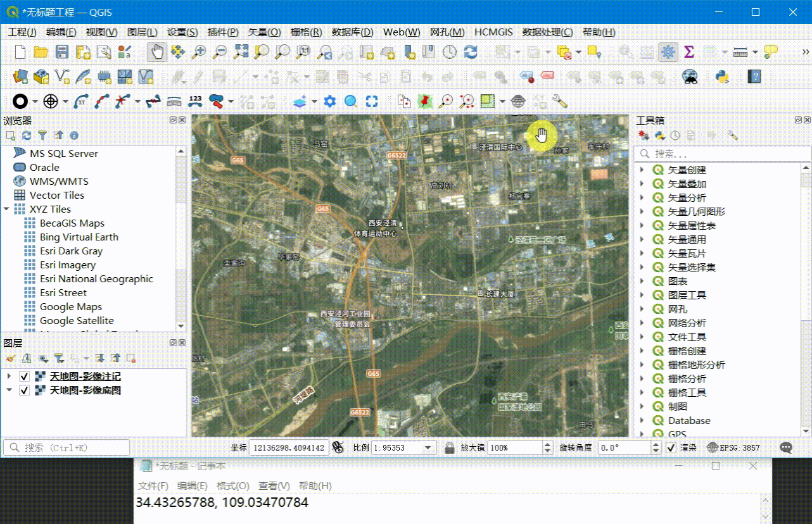The width and height of the screenshot is (812, 524).
Task: Select WMS/WMTS in Browser tree
Action: 59,181
